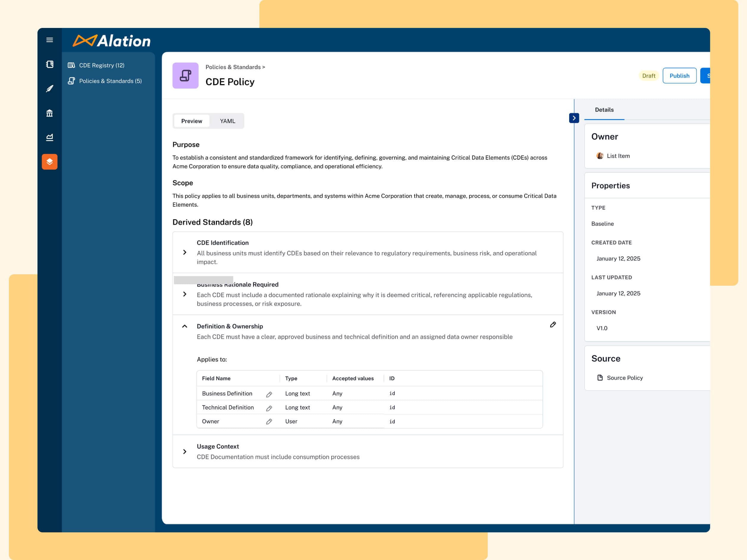Open the analytics chart icon in sidebar
747x560 pixels.
49,137
